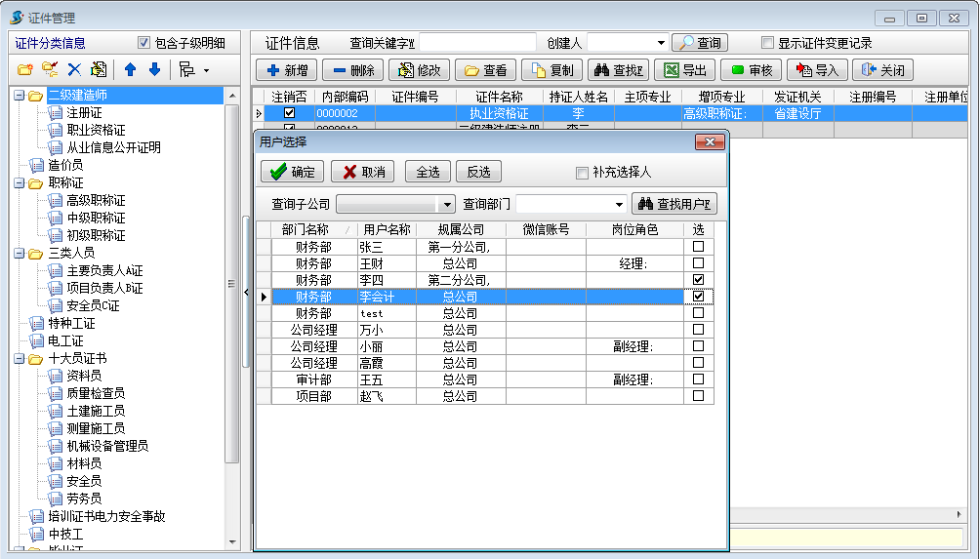Open the 查询子公司 dropdown

447,204
